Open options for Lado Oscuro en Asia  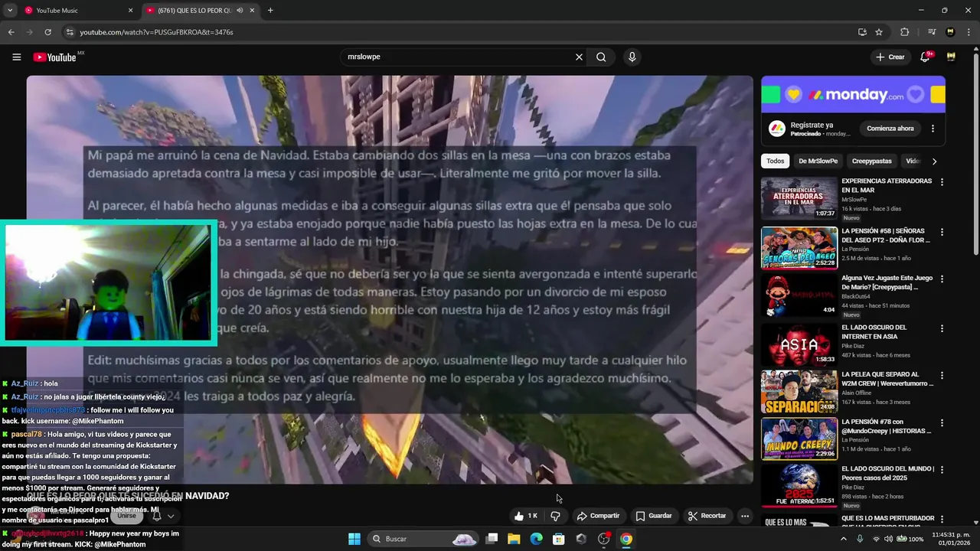coord(942,328)
